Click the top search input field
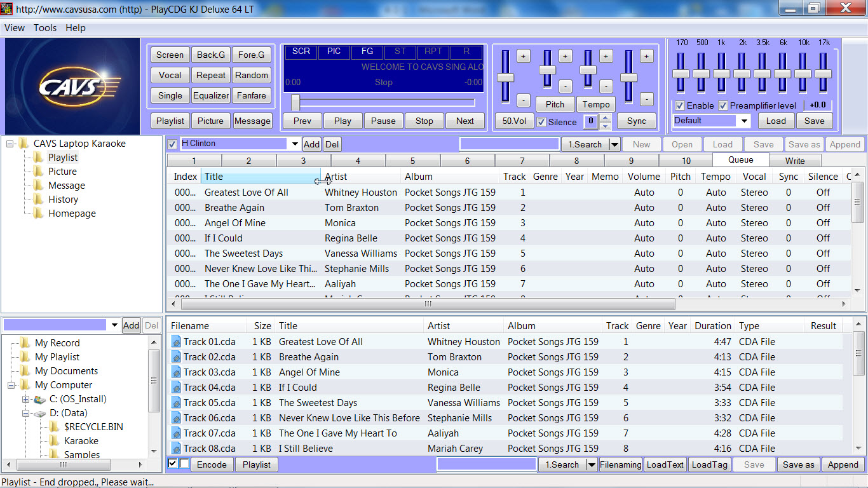Image resolution: width=868 pixels, height=488 pixels. click(509, 144)
